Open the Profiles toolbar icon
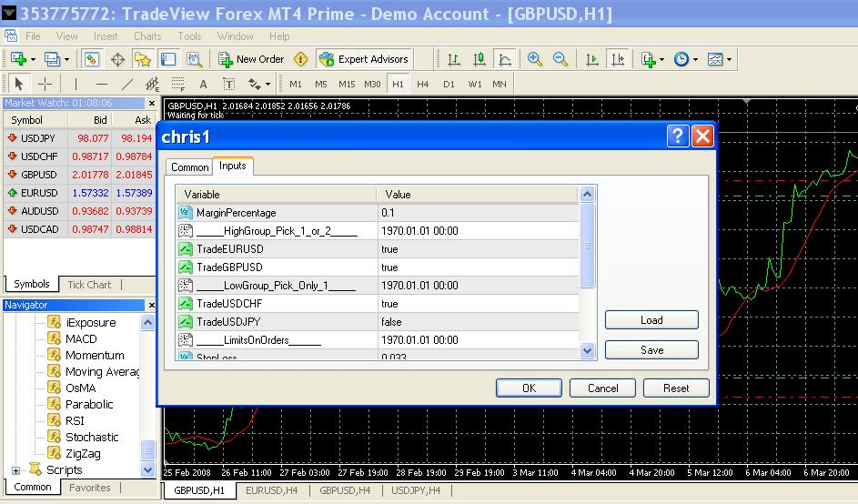858x504 pixels. (52, 59)
